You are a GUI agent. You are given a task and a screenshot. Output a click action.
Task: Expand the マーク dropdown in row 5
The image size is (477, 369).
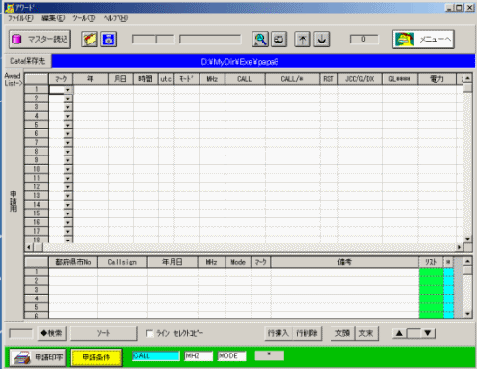[68, 125]
